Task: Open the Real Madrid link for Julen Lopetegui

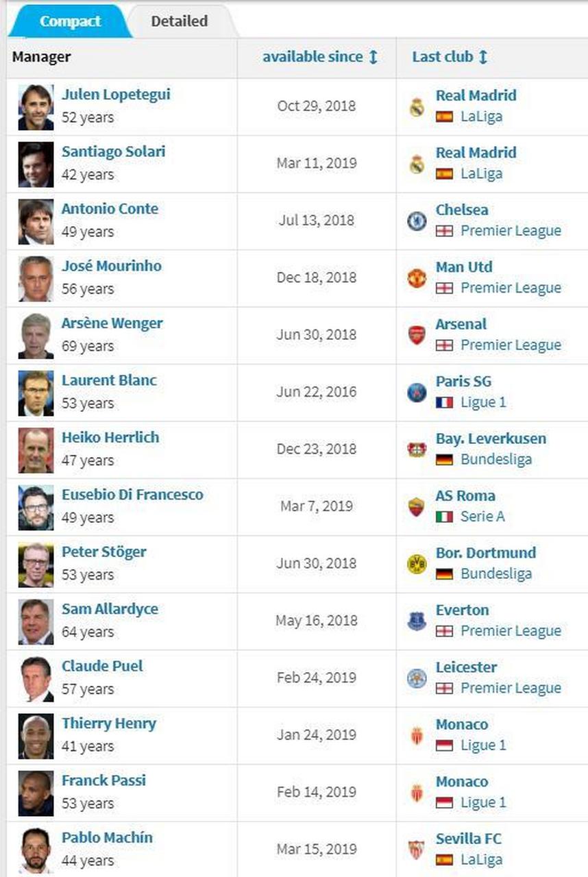Action: (x=476, y=95)
